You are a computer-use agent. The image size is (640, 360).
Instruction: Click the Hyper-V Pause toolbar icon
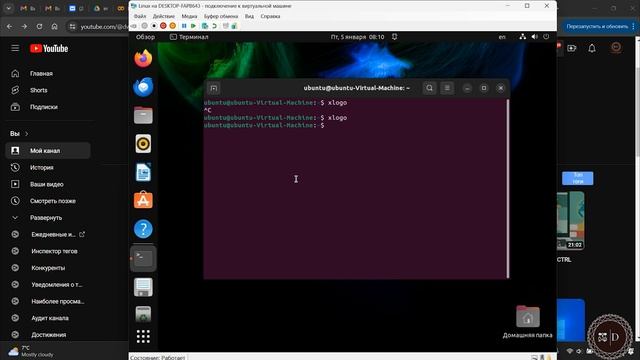(x=184, y=26)
